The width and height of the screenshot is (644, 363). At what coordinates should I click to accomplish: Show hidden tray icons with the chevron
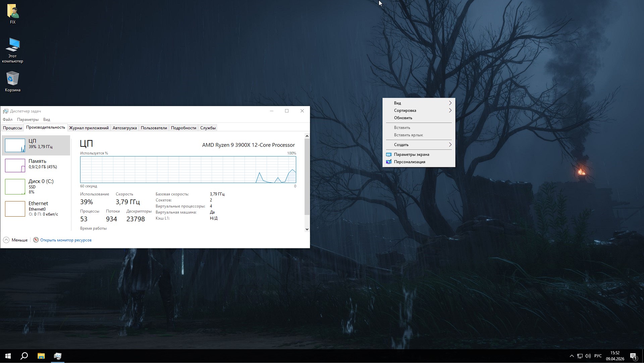coord(571,356)
